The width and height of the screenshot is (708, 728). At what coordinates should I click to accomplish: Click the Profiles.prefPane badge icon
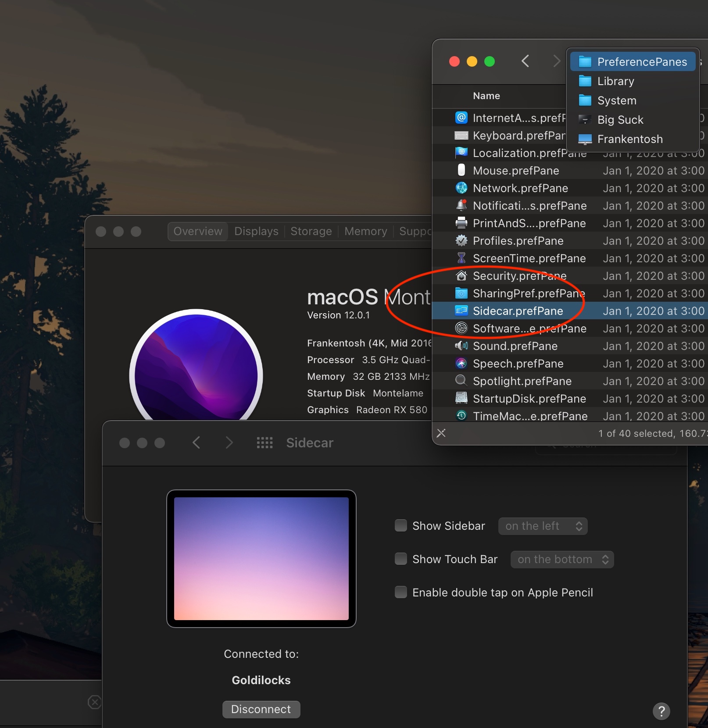[x=461, y=240]
